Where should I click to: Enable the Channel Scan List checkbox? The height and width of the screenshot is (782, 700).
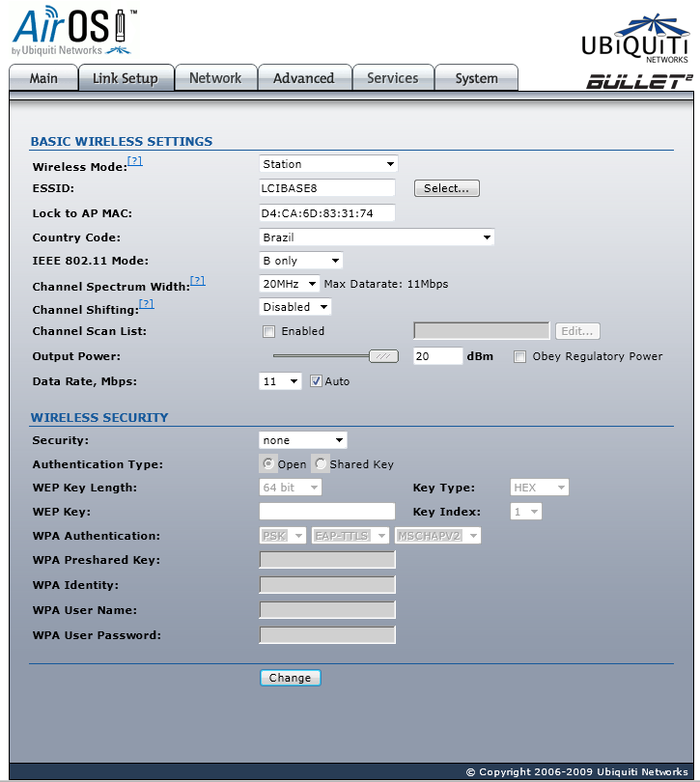269,332
